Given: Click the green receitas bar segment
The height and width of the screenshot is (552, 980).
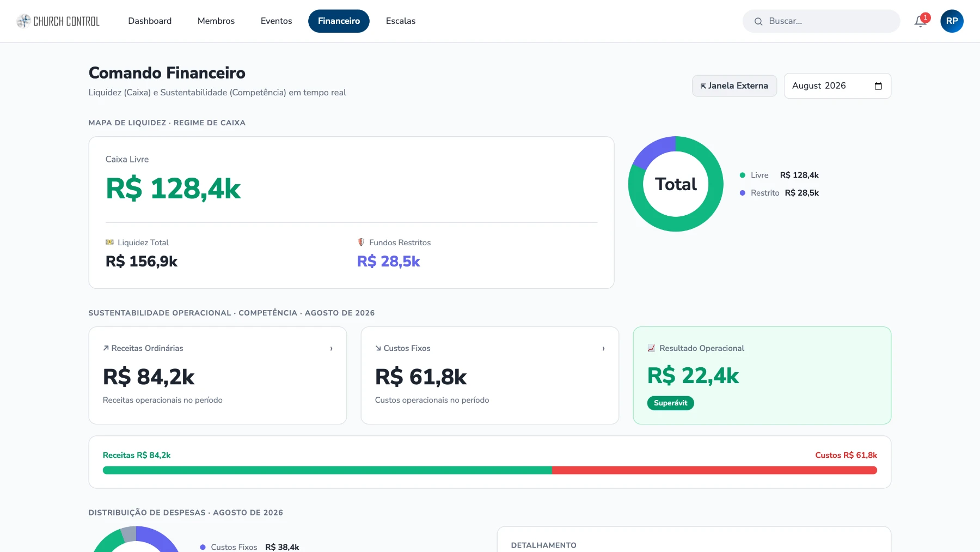Looking at the screenshot, I should (327, 470).
